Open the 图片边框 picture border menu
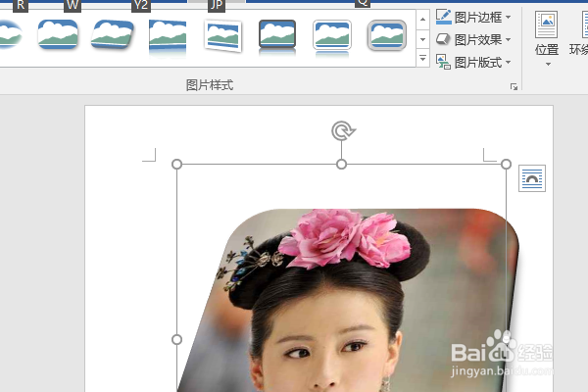The image size is (588, 392). click(473, 17)
